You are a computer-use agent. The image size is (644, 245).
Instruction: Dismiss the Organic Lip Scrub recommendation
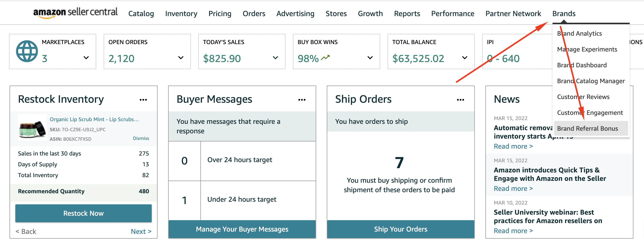point(141,138)
